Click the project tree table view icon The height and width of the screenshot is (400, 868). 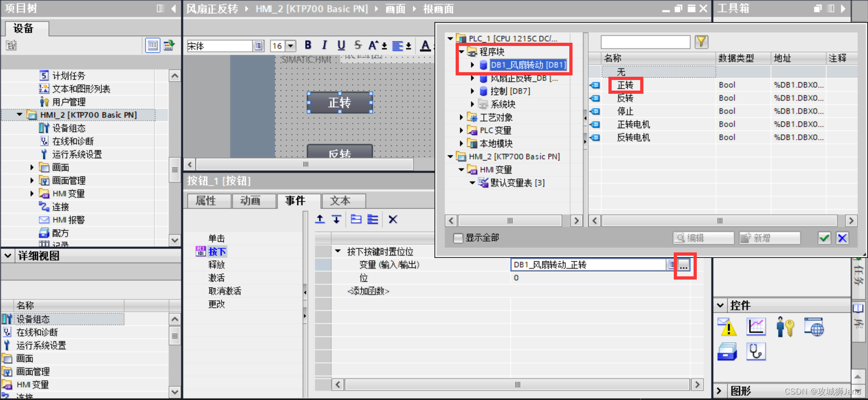coord(153,46)
